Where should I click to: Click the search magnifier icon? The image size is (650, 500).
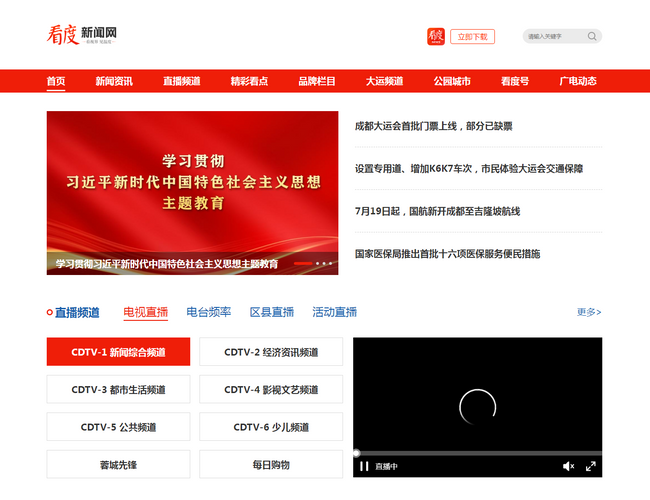coord(592,36)
